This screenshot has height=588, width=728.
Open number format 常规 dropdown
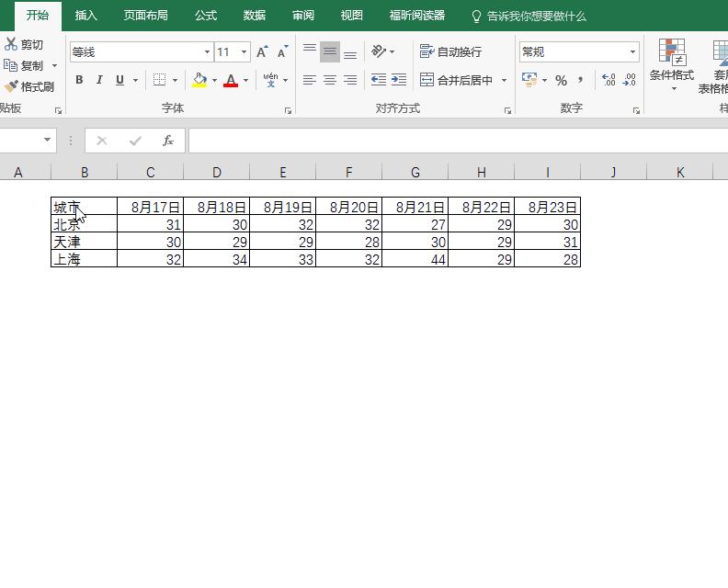click(632, 52)
